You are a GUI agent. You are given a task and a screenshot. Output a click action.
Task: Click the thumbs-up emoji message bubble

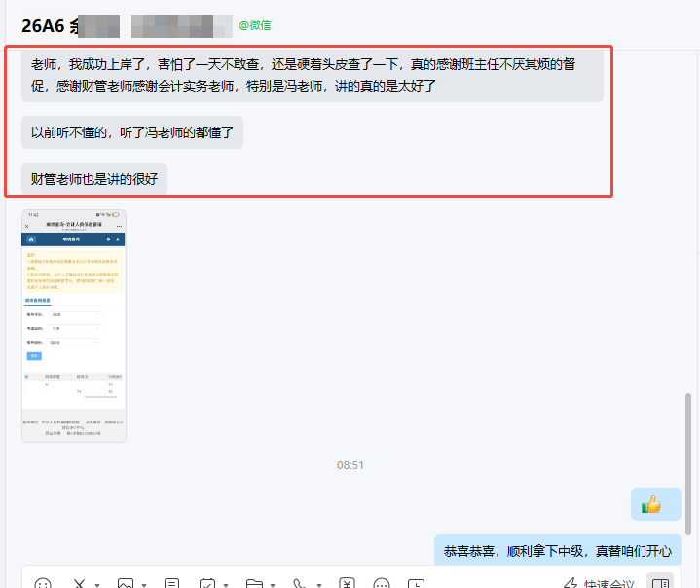coord(656,504)
